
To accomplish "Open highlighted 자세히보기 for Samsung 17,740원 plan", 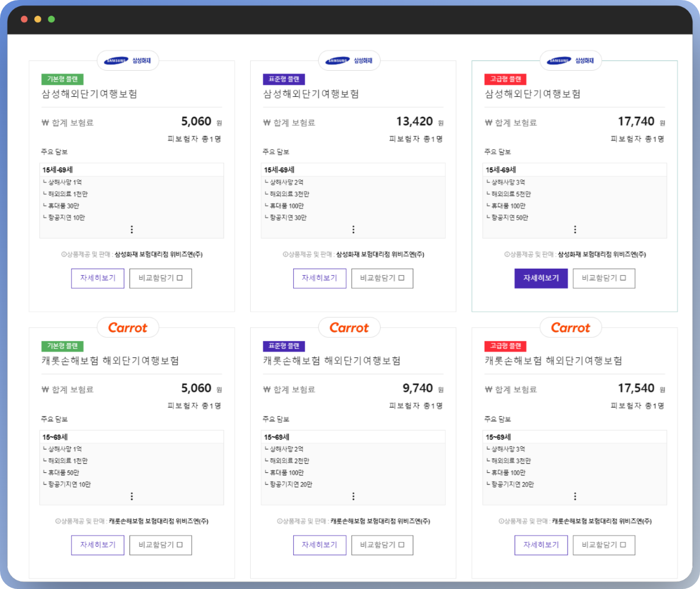I will point(542,279).
